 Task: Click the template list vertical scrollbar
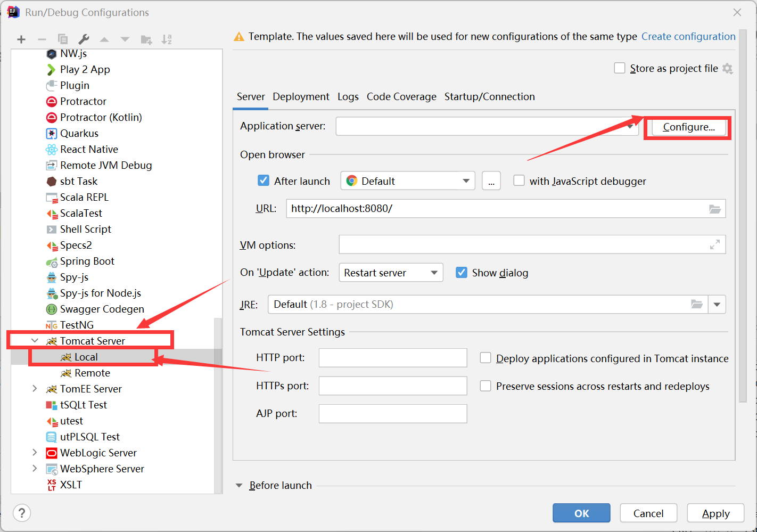click(218, 405)
